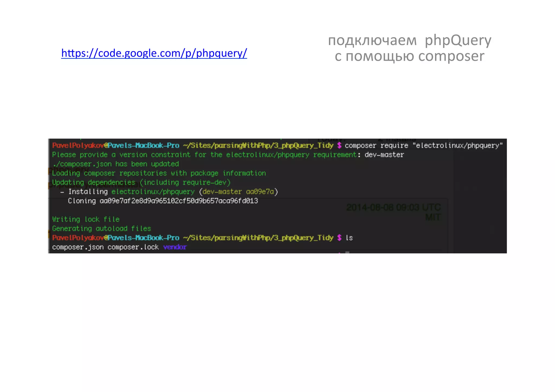This screenshot has width=555, height=392.
Task: Click the 'Generating autoload files' line
Action: click(x=101, y=229)
